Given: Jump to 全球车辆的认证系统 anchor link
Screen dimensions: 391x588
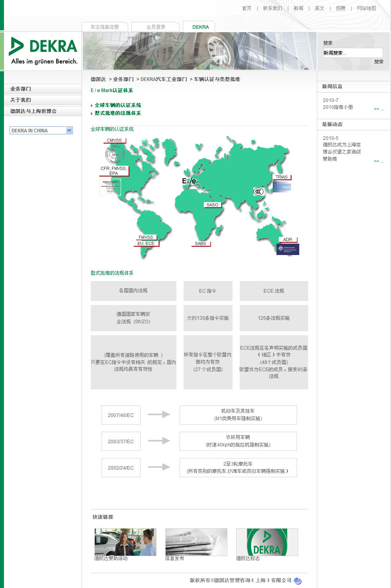Looking at the screenshot, I should click(118, 105).
